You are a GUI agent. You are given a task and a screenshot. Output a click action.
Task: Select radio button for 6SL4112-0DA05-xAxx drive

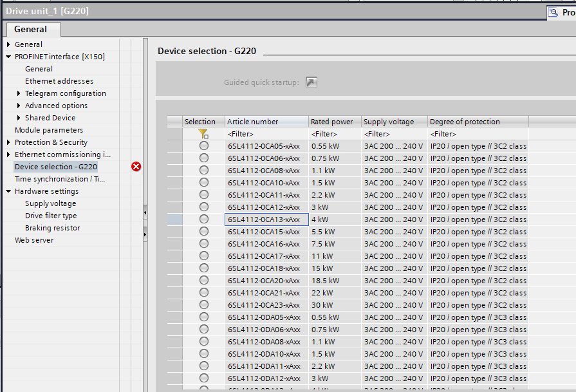[x=204, y=317]
